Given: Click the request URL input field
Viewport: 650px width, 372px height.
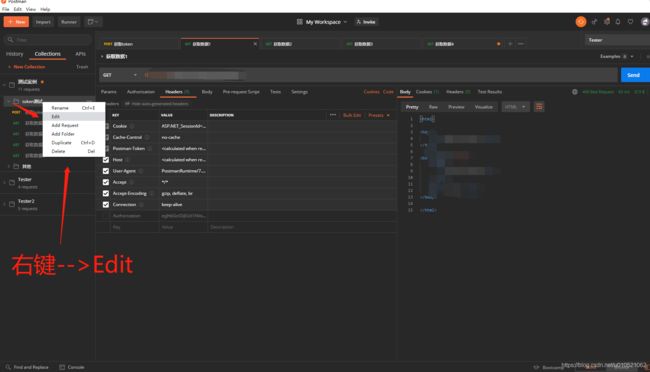Looking at the screenshot, I should pyautogui.click(x=379, y=75).
